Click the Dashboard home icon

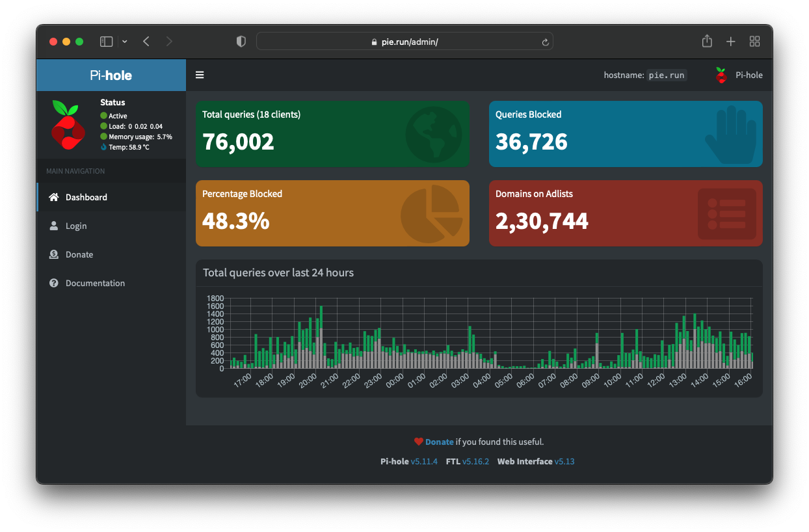coord(54,197)
